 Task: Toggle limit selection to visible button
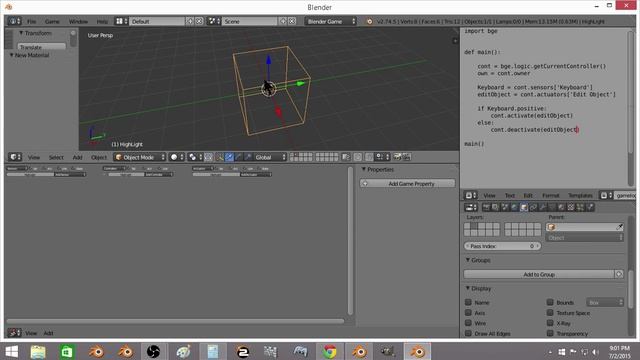346,157
